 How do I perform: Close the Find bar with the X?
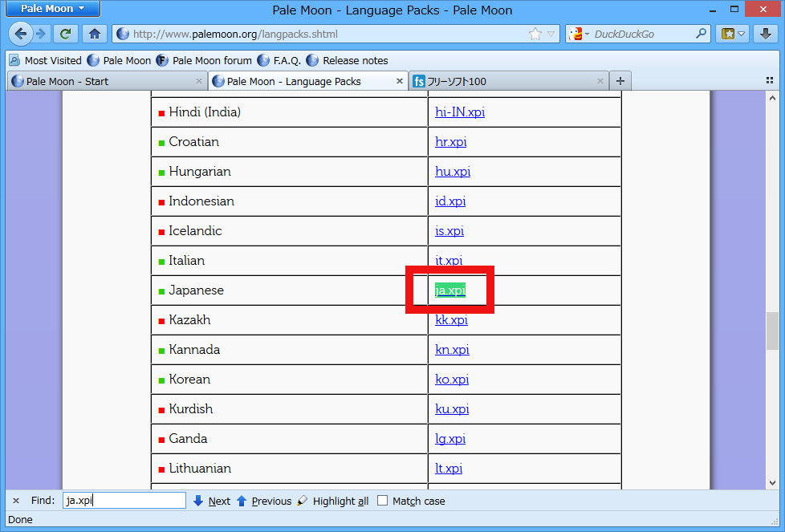pyautogui.click(x=16, y=501)
